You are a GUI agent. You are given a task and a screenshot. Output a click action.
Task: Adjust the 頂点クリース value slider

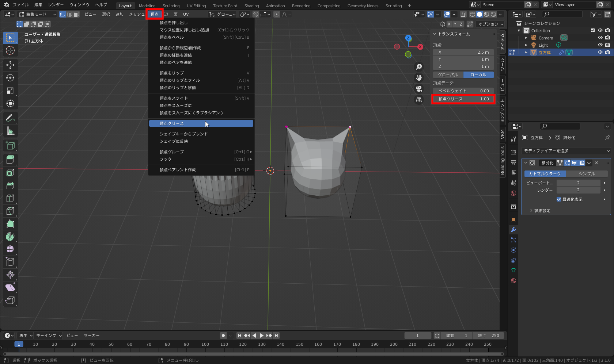pyautogui.click(x=463, y=99)
